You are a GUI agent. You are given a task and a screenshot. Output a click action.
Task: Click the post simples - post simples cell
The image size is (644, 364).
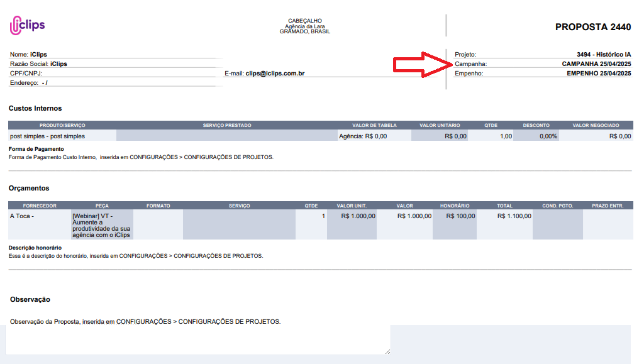(x=62, y=136)
